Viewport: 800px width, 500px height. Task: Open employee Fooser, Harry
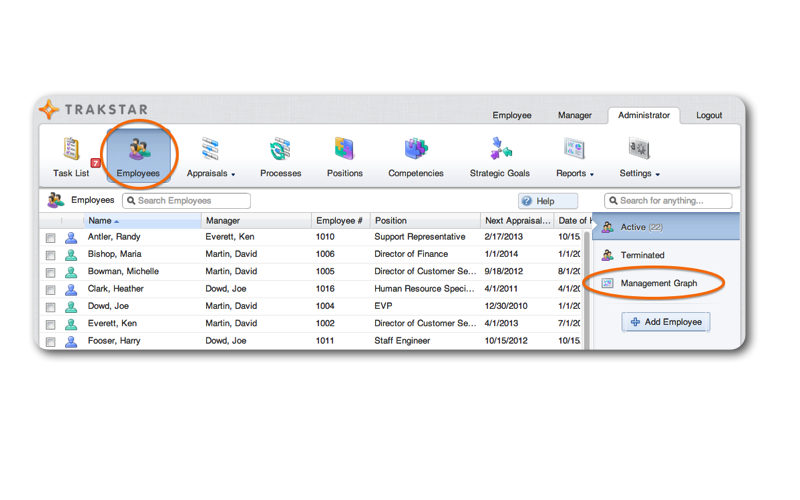pyautogui.click(x=114, y=341)
